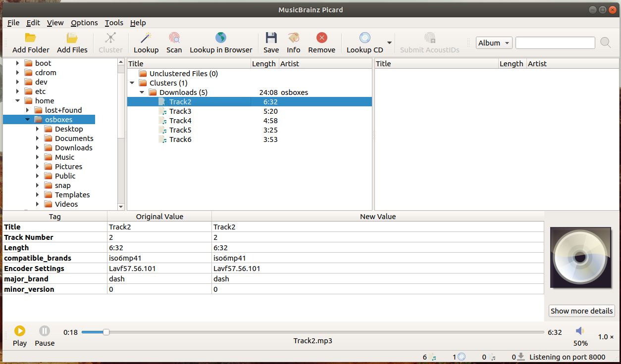Viewport: 621px width, 364px height.
Task: Click the file browser scroll down arrow
Action: (x=121, y=207)
